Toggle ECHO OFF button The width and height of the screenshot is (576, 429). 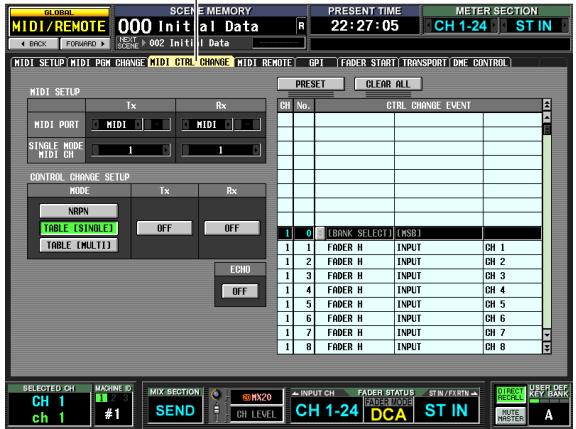[x=240, y=291]
